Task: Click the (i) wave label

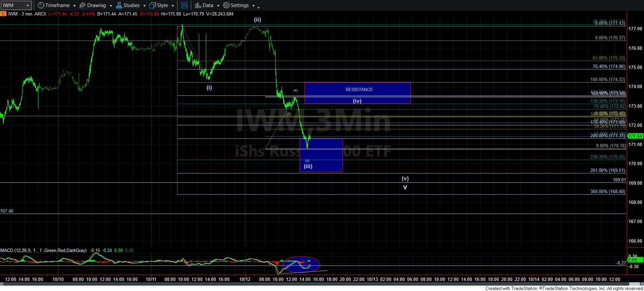Action: [209, 88]
